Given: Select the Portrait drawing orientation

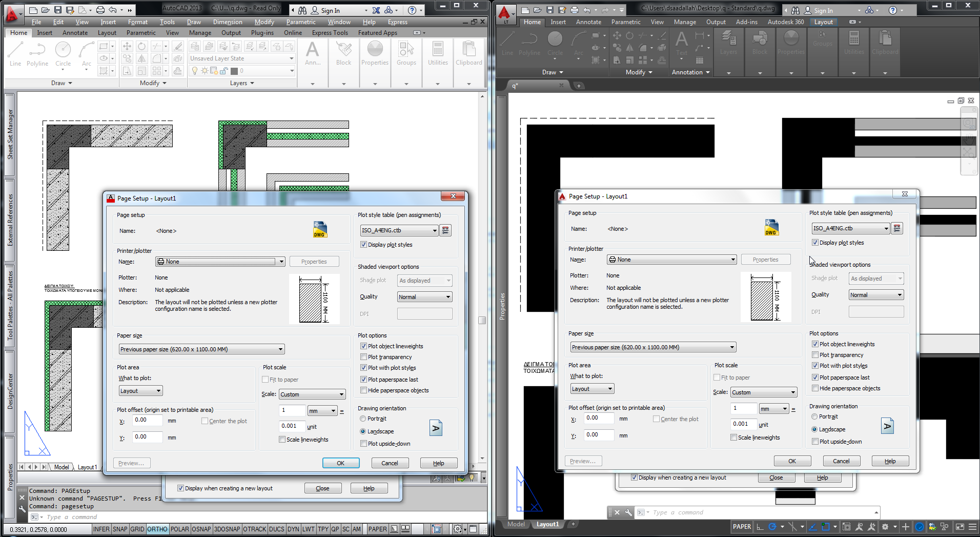Looking at the screenshot, I should tap(363, 419).
